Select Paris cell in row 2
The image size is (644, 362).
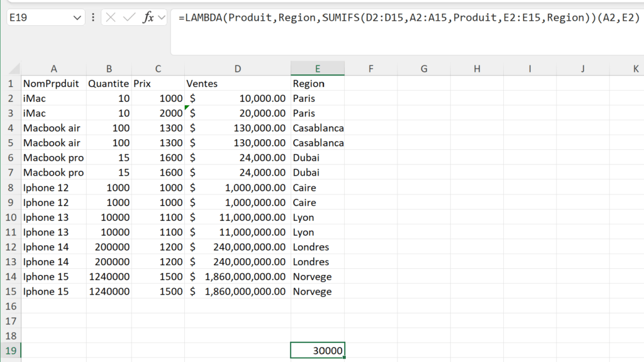(318, 98)
